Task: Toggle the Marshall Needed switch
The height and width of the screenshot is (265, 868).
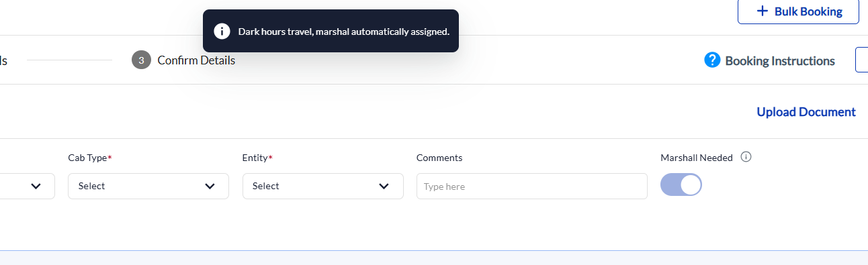Action: (x=681, y=184)
